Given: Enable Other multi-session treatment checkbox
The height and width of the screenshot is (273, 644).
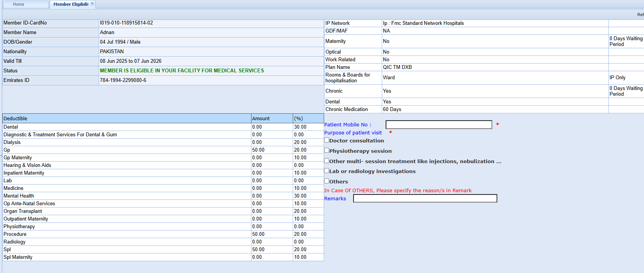Looking at the screenshot, I should (x=327, y=161).
